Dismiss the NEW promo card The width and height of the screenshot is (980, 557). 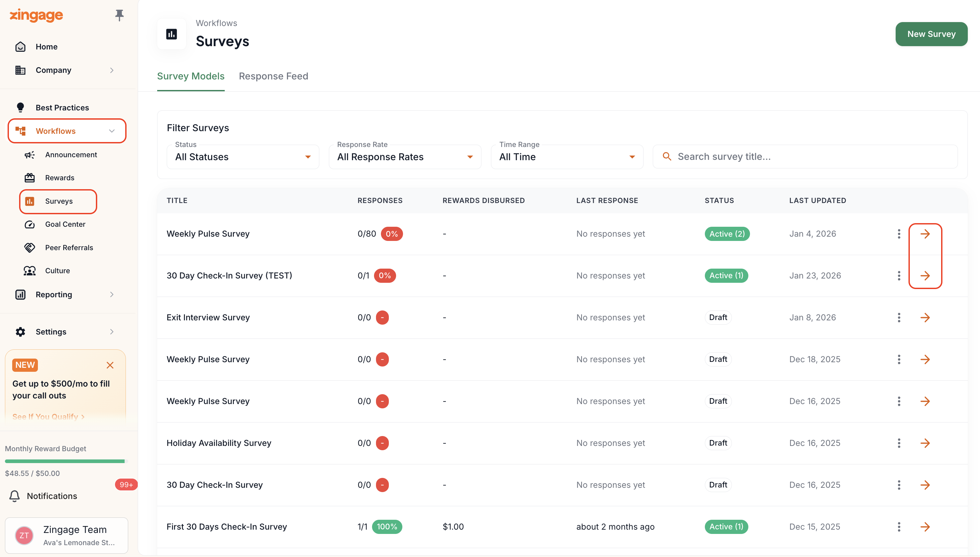click(x=110, y=365)
